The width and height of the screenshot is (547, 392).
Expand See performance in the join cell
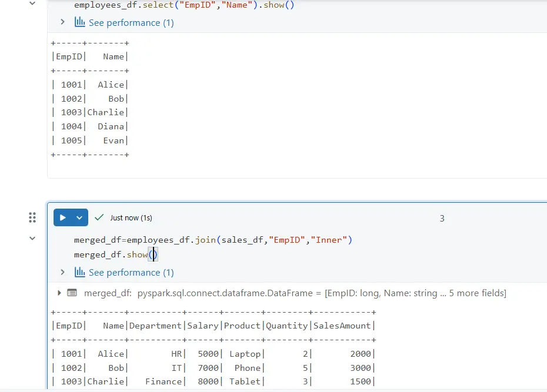[62, 272]
